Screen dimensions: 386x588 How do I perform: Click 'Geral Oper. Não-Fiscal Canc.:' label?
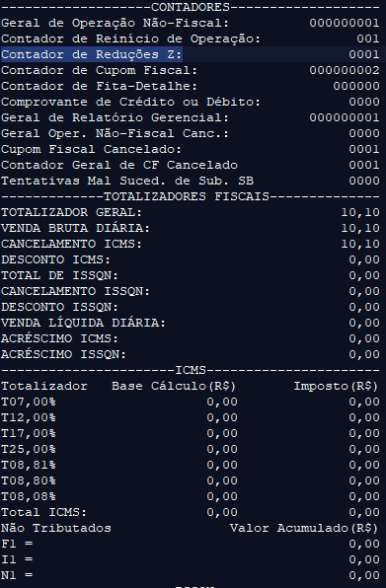pyautogui.click(x=115, y=133)
